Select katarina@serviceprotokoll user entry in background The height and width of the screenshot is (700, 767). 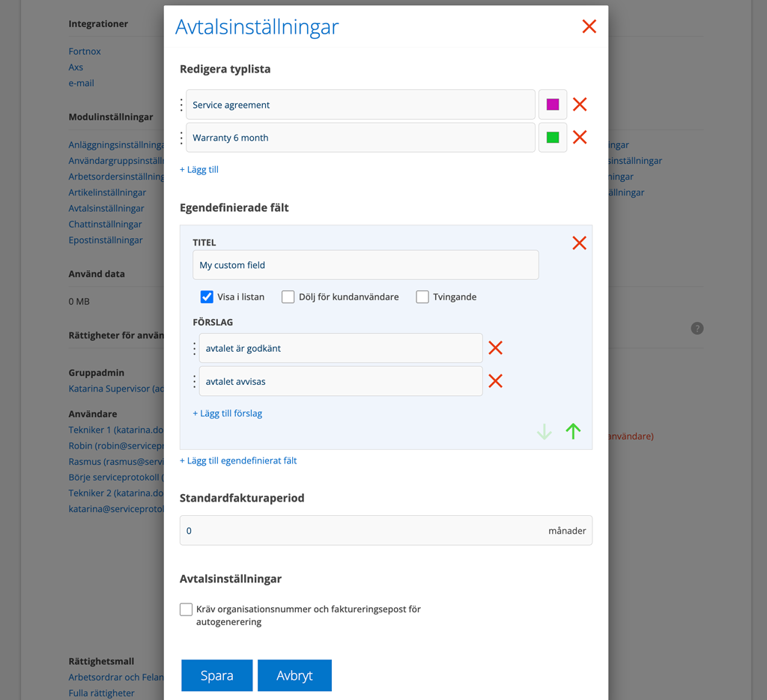116,509
